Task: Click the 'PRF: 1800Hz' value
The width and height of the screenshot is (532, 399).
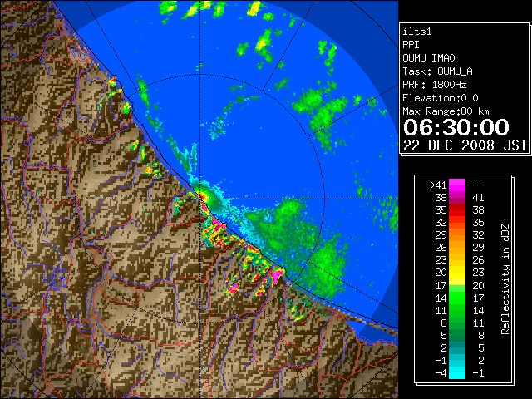Action: coord(435,85)
